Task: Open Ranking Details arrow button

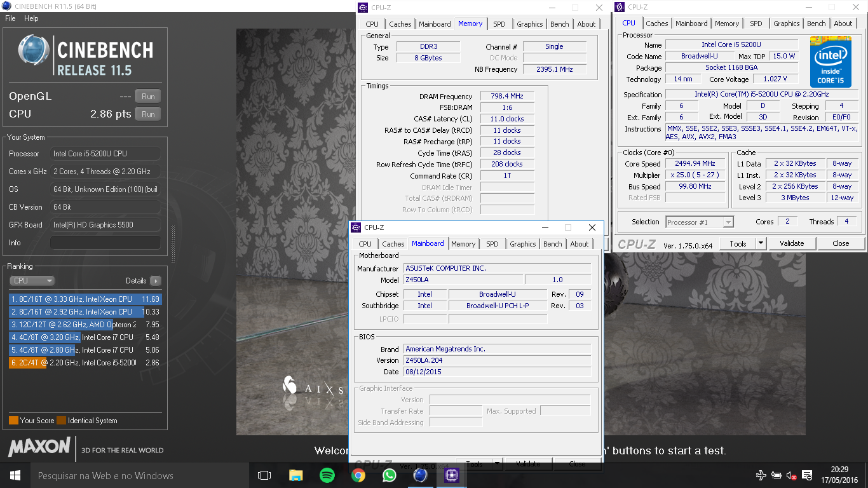Action: coord(155,281)
